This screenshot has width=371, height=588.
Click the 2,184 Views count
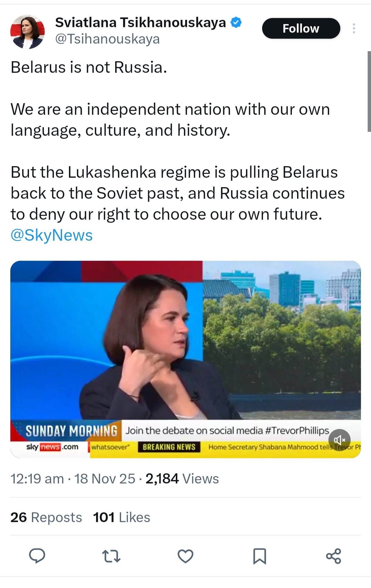(x=182, y=479)
